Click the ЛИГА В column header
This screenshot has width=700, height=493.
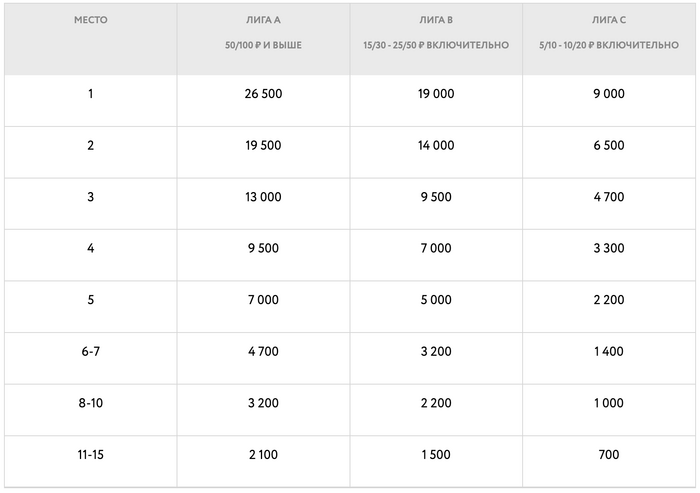point(436,20)
